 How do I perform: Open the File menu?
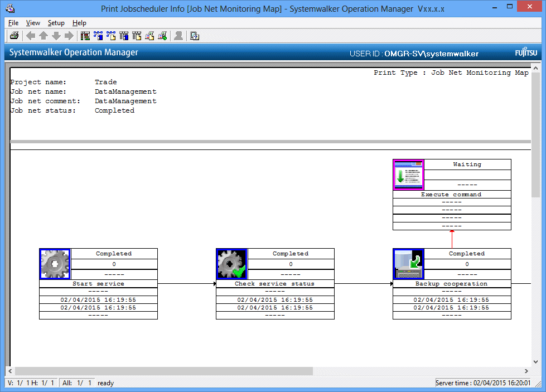[13, 23]
